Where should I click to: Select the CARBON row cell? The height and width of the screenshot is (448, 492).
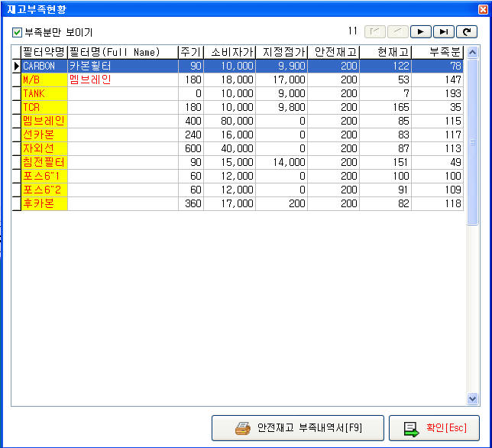[44, 66]
